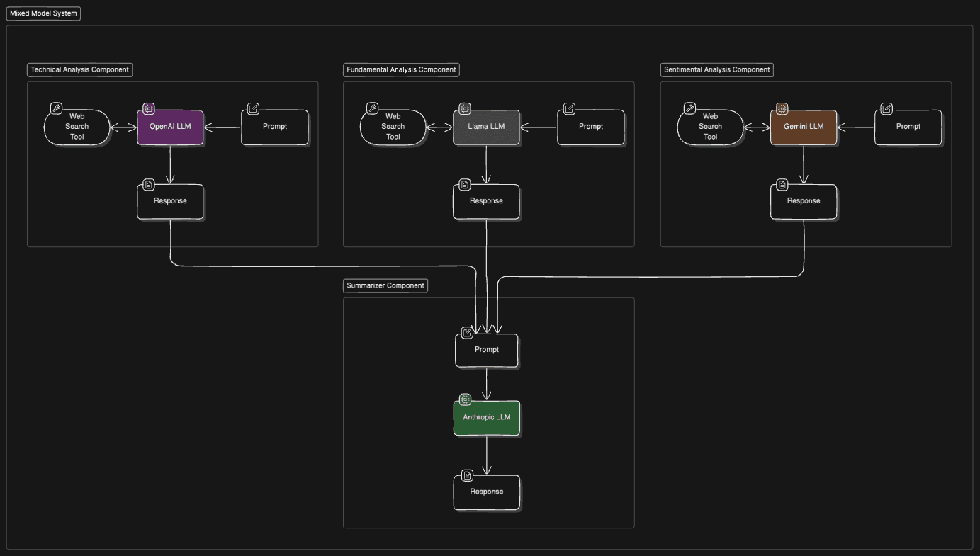Select the Prompt node feeding Gemini LLM
Screen dimensions: 980x556
pyautogui.click(x=908, y=127)
